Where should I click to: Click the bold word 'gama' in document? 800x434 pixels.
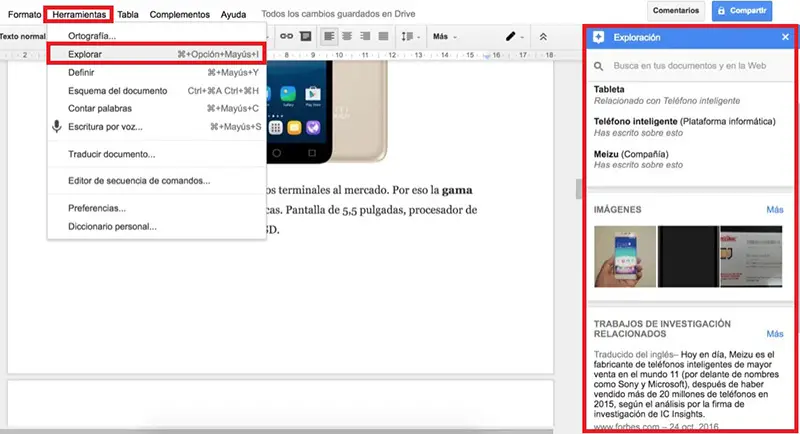[457, 190]
